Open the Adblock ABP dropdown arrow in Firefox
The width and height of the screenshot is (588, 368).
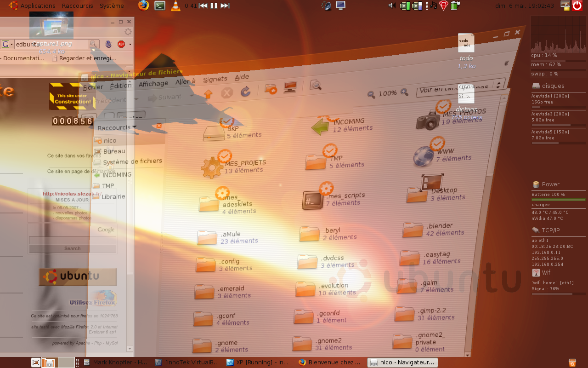pos(130,44)
